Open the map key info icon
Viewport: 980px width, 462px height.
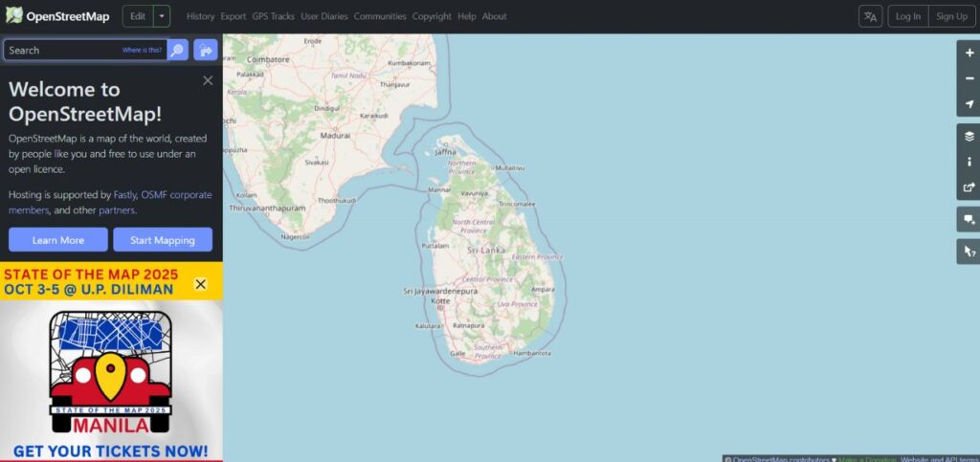pos(969,162)
